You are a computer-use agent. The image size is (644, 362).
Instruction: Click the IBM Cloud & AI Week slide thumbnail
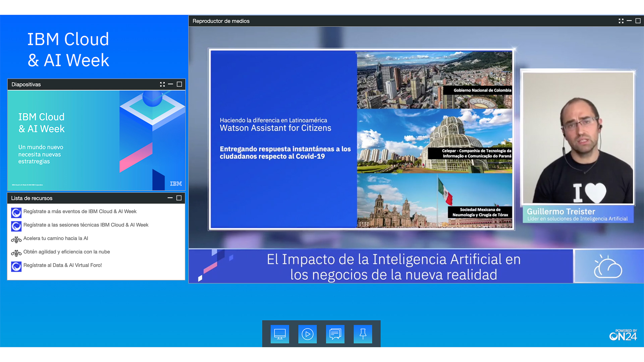[96, 140]
